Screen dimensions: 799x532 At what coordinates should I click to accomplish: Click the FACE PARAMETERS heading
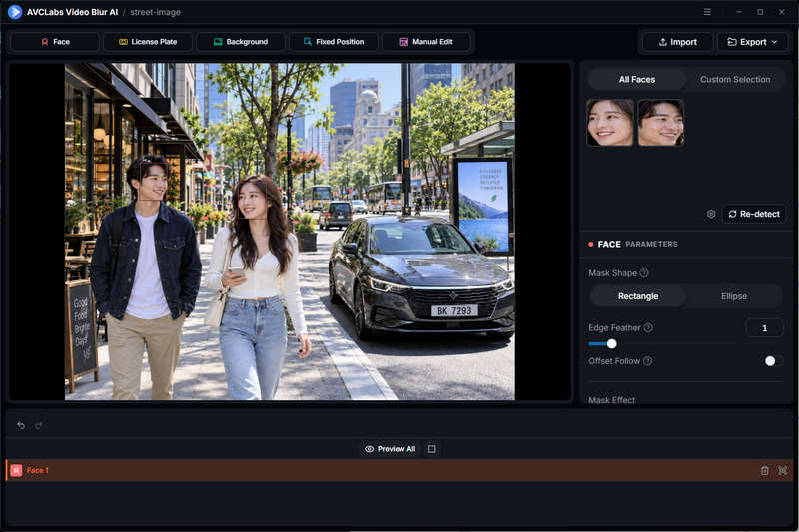637,244
